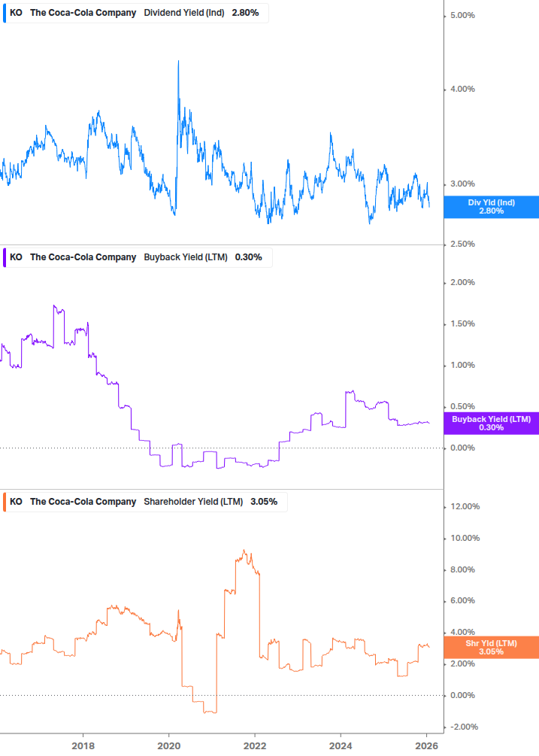
Task: Click the 2020 label on the time axis
Action: click(x=168, y=745)
